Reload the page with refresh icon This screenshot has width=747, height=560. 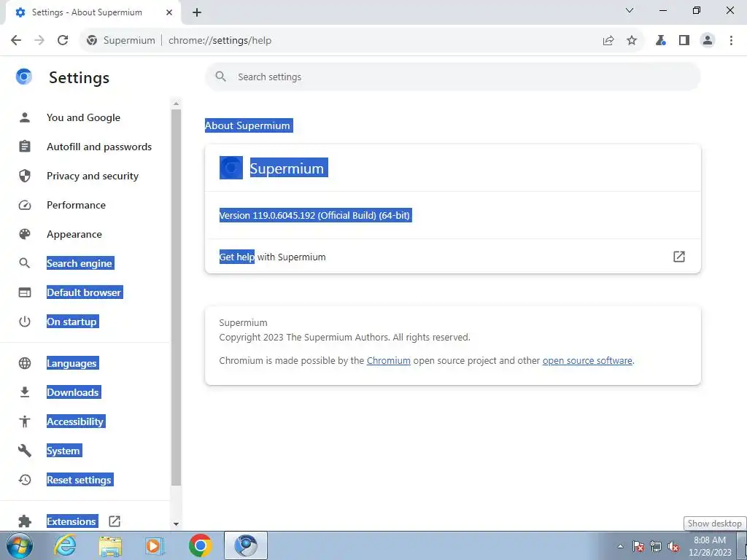tap(63, 41)
